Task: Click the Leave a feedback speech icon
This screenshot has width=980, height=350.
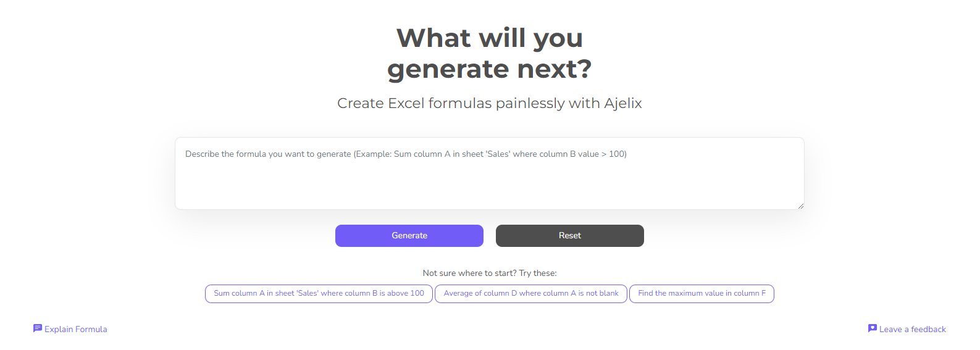Action: point(872,328)
